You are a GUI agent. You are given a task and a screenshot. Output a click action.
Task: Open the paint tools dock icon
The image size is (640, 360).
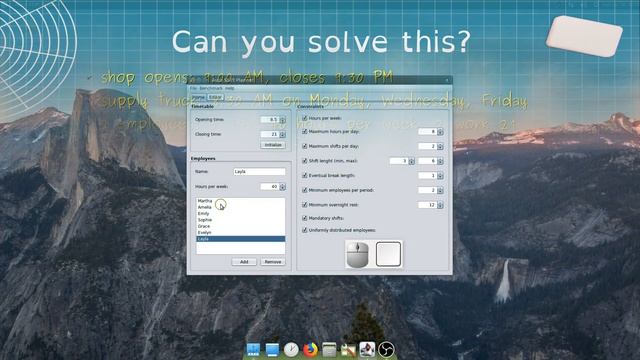click(x=348, y=350)
